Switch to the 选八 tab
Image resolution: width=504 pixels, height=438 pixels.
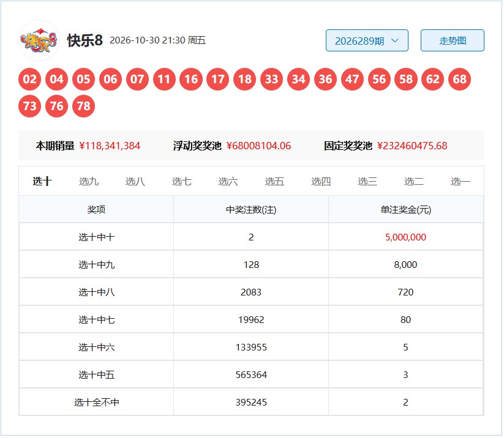135,182
